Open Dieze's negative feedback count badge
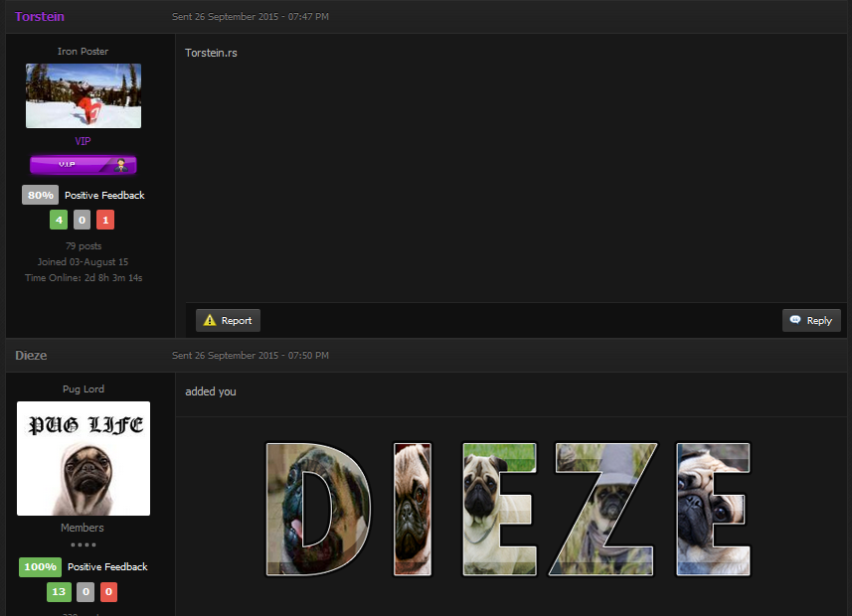The width and height of the screenshot is (852, 616). 108,592
